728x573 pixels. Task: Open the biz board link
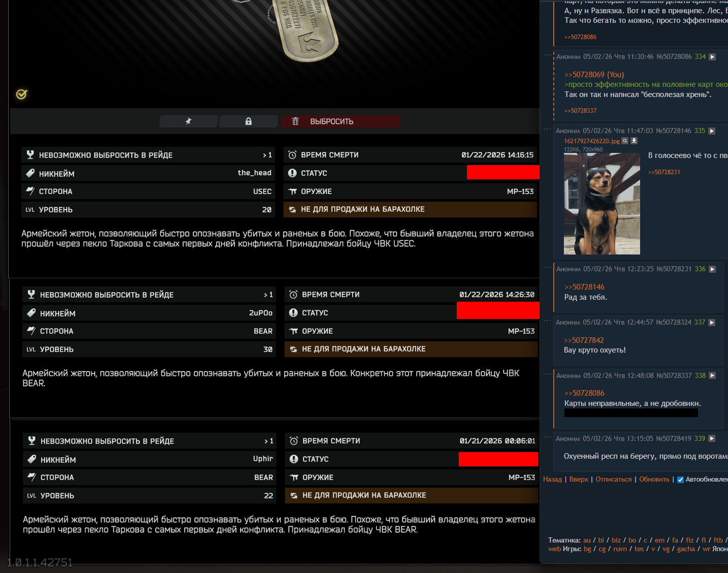616,540
